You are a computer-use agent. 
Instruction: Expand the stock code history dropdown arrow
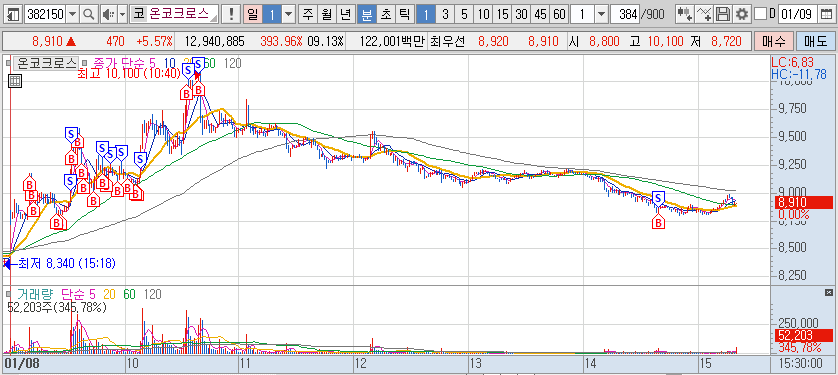pyautogui.click(x=73, y=14)
